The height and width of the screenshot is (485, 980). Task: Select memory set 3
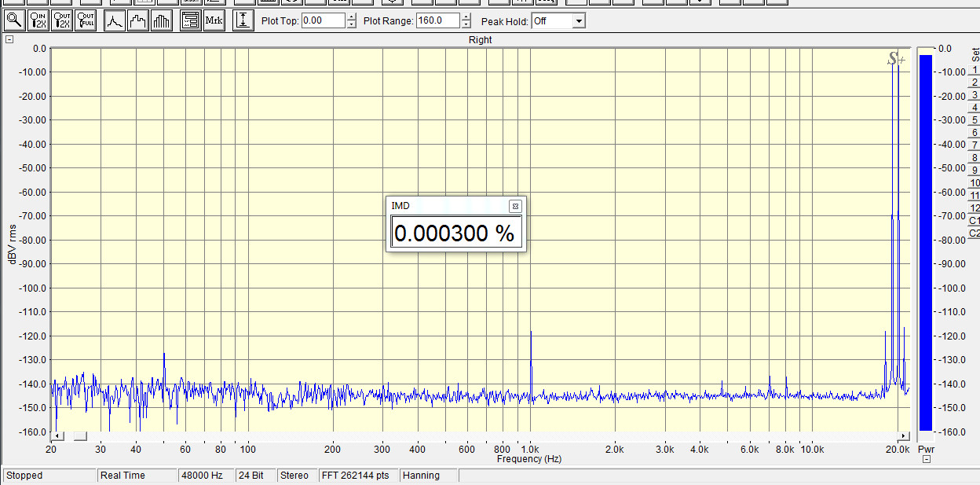[x=975, y=96]
